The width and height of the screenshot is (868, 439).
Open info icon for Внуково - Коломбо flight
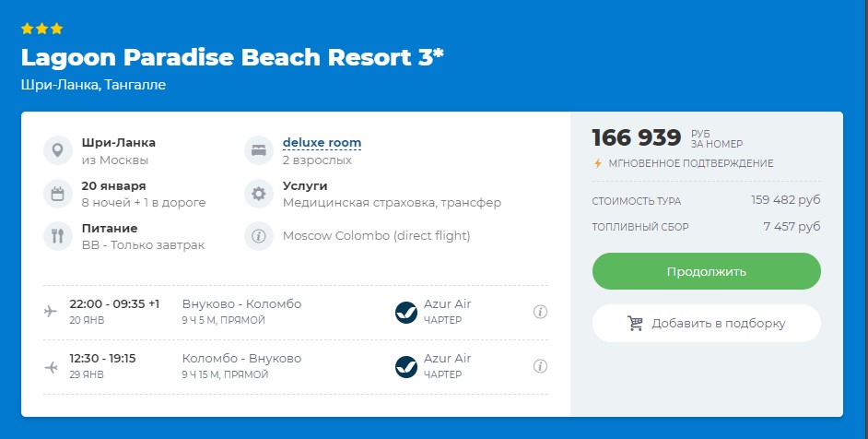540,312
